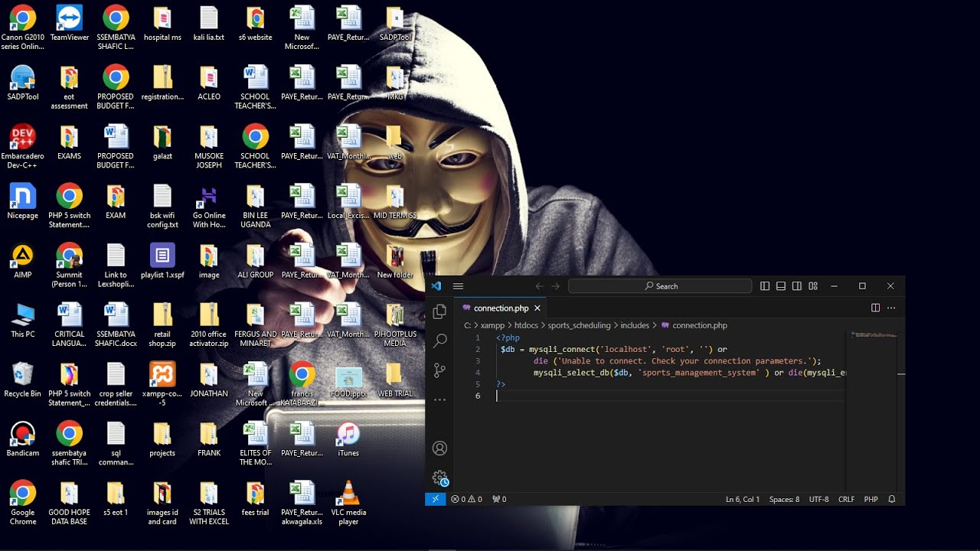
Task: Select the hospital ms folder
Action: (x=162, y=24)
